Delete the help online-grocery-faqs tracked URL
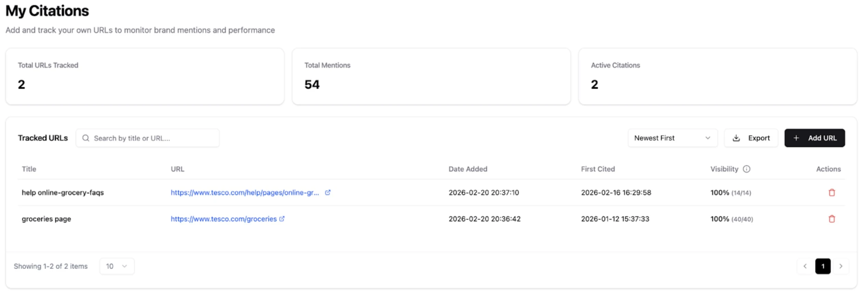 click(831, 193)
